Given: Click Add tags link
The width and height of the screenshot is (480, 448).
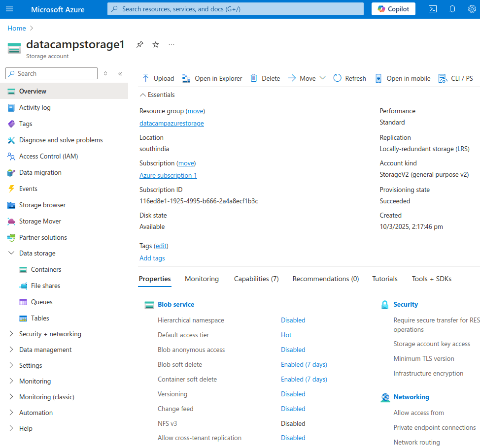Looking at the screenshot, I should coord(152,258).
